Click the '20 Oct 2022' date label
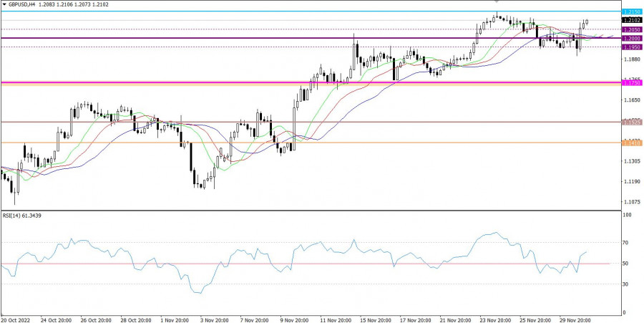 click(16, 320)
